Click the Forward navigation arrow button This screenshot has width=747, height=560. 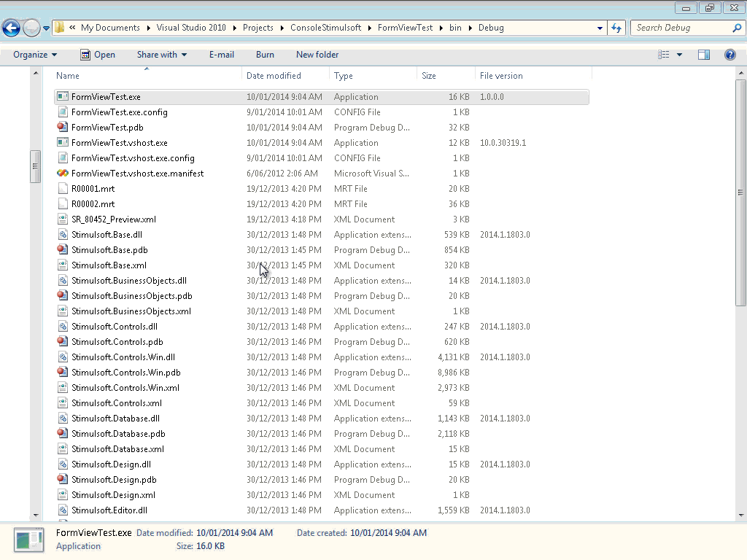(x=31, y=28)
